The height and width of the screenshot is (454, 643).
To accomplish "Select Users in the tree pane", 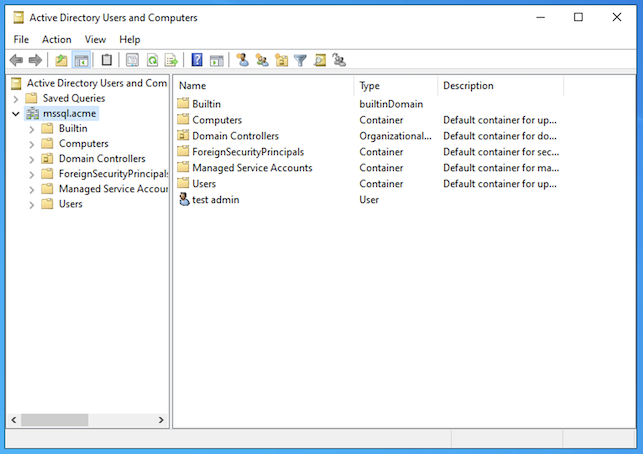I will coord(71,204).
